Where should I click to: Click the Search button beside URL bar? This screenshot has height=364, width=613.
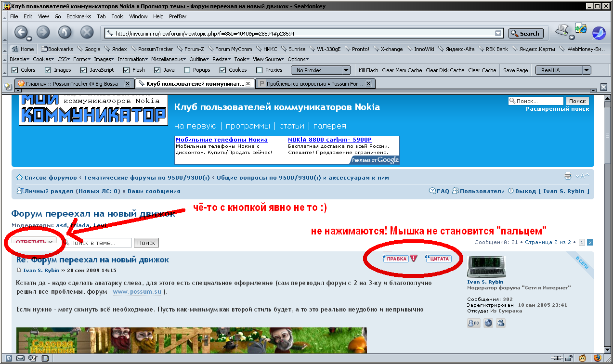point(526,34)
